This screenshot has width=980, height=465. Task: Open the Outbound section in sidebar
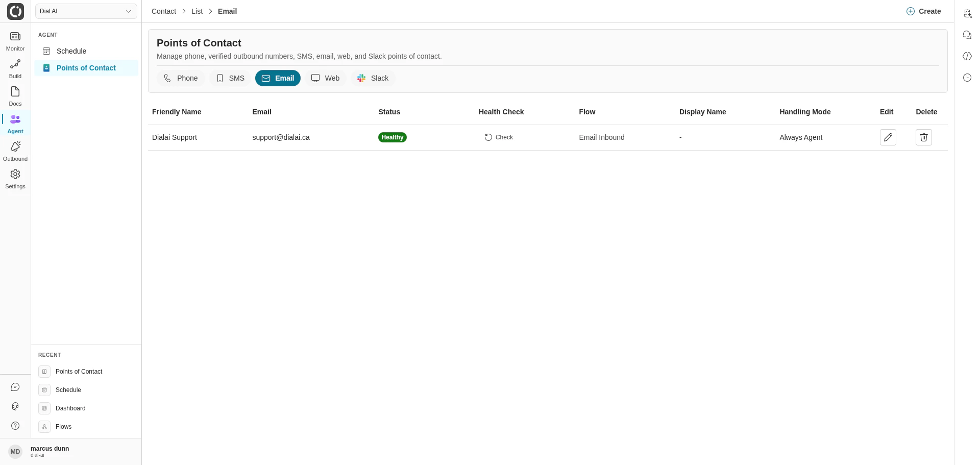coord(15,152)
